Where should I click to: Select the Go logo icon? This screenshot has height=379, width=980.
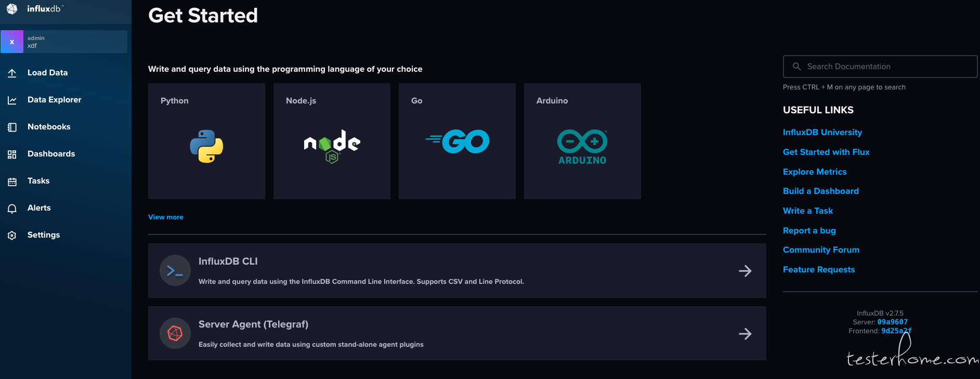tap(457, 141)
